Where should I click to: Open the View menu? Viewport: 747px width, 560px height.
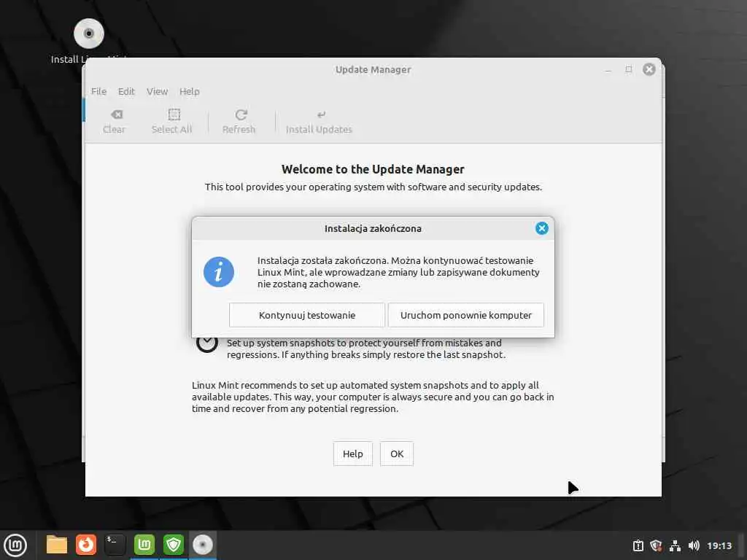[157, 91]
